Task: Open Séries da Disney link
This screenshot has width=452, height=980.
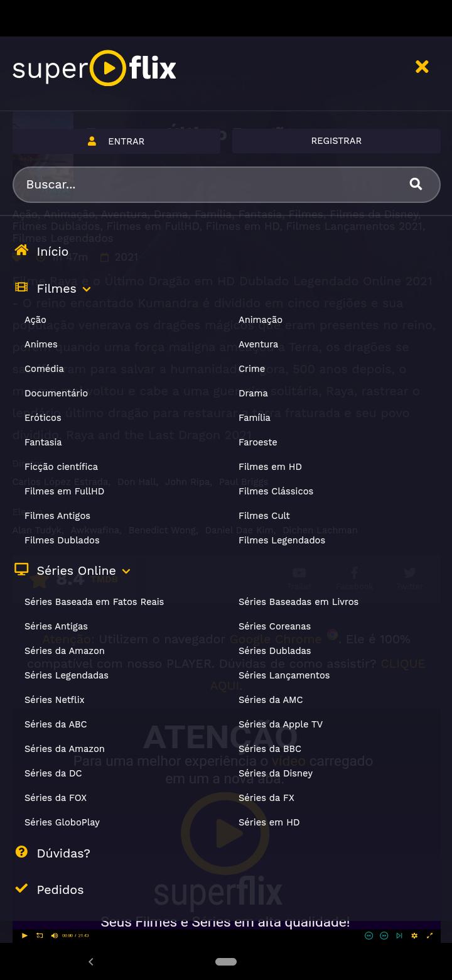Action: point(276,773)
